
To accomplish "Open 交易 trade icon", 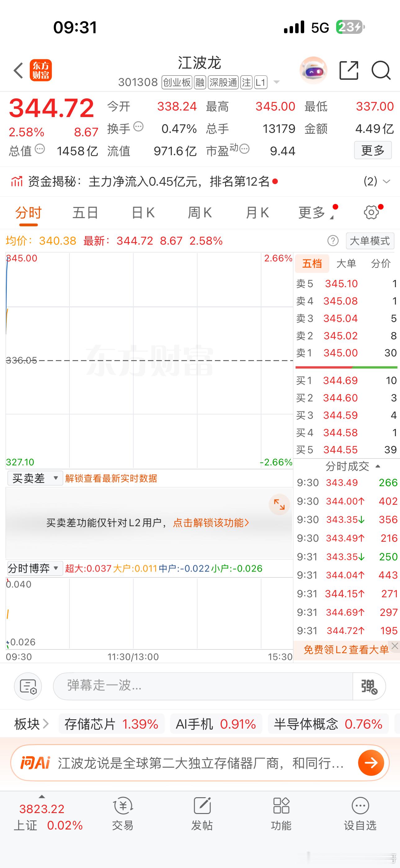I will click(123, 806).
